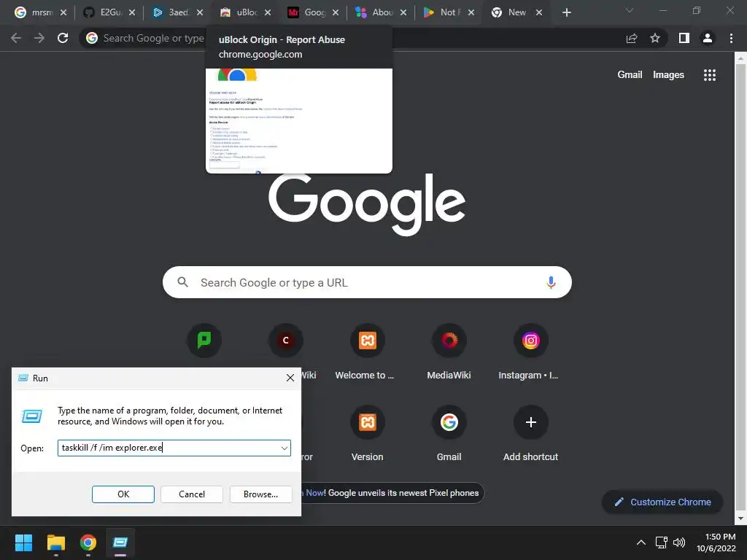Click the Run Open text field

168,448
